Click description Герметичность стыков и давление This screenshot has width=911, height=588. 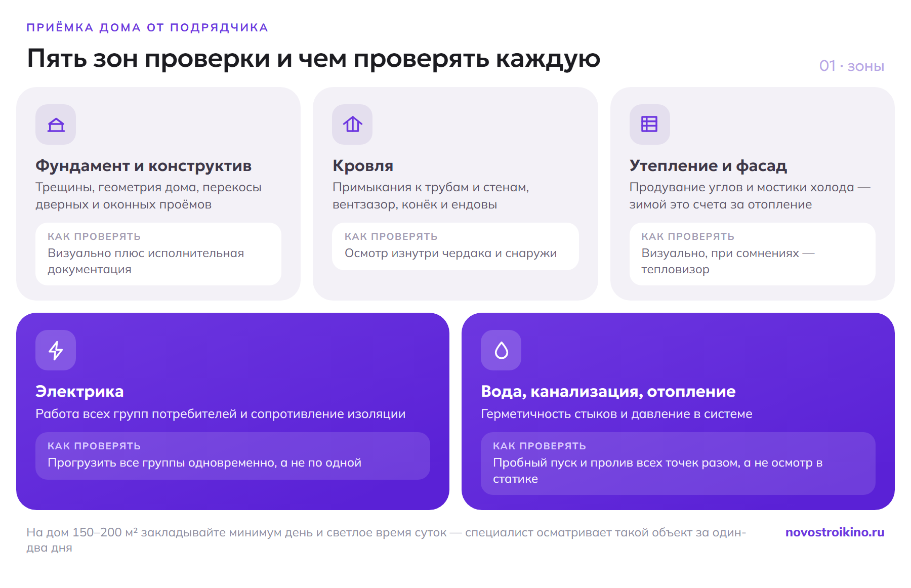[x=616, y=414]
